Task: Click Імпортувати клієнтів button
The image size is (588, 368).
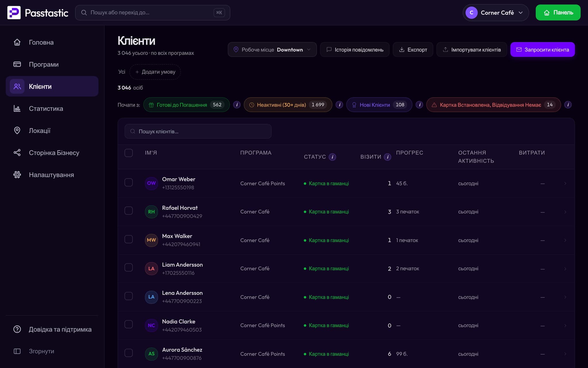Action: [472, 50]
